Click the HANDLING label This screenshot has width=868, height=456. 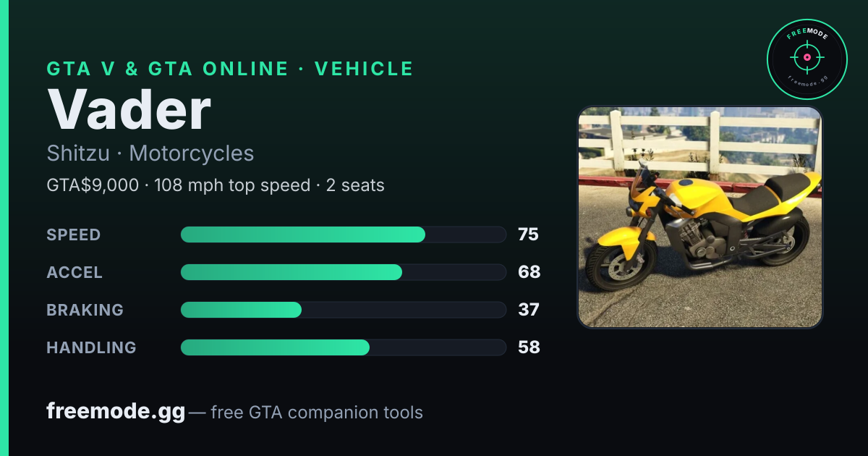tap(91, 347)
